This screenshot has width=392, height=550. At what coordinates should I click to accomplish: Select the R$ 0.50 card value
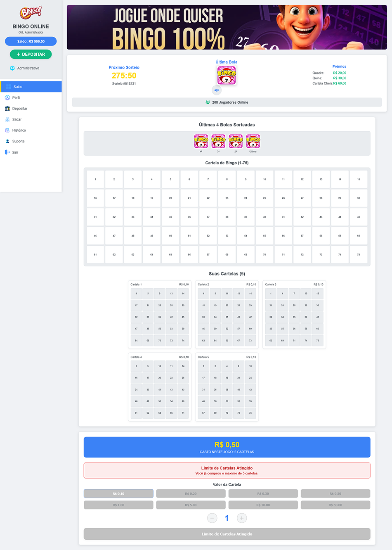pos(335,493)
